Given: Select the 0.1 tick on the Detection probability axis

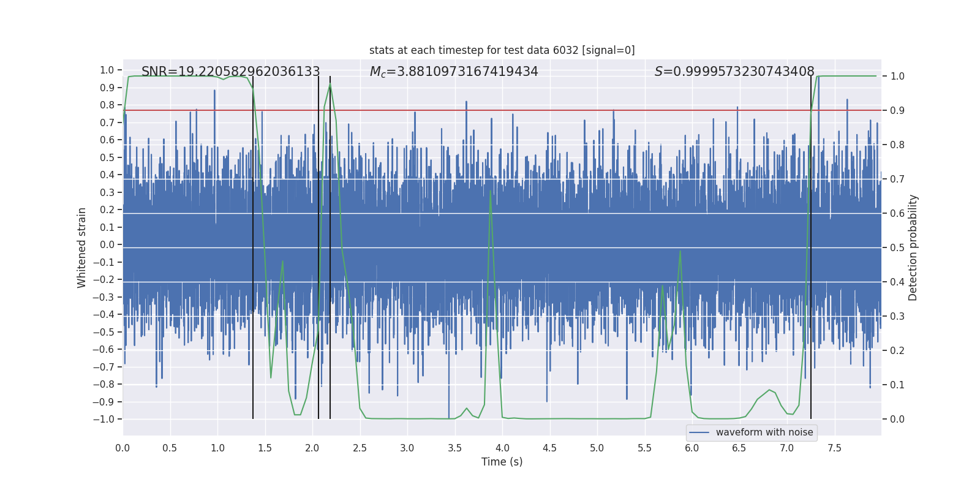Looking at the screenshot, I should pos(897,385).
